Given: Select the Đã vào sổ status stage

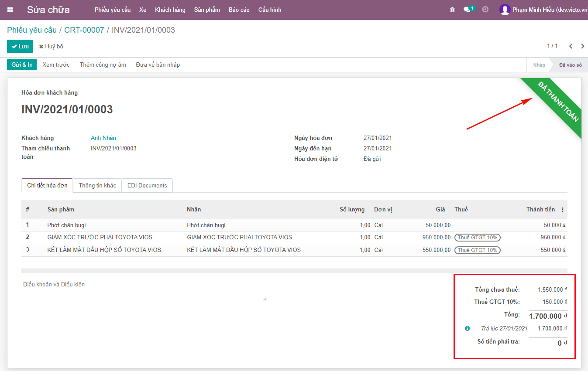Looking at the screenshot, I should pyautogui.click(x=570, y=65).
